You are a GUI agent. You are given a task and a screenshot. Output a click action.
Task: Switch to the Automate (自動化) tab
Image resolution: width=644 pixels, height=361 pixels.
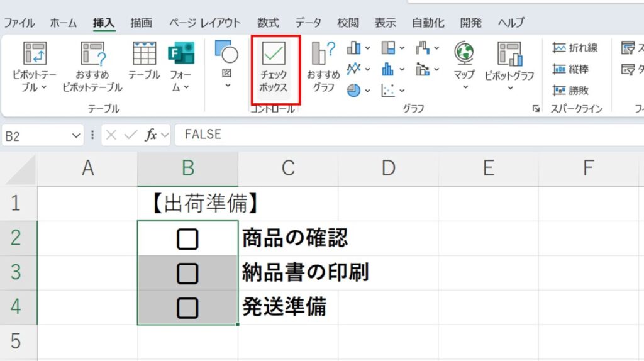(428, 23)
